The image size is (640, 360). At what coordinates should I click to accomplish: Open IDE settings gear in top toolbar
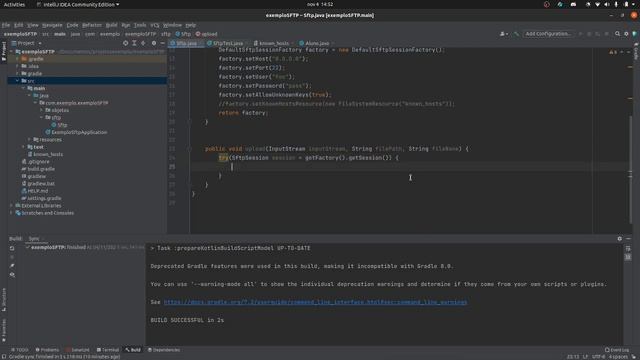click(x=626, y=34)
